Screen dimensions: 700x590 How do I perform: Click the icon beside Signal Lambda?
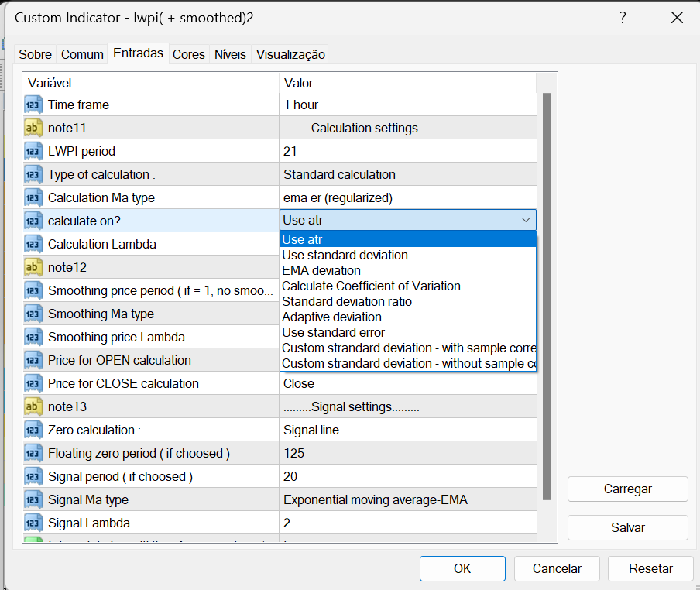coord(33,523)
